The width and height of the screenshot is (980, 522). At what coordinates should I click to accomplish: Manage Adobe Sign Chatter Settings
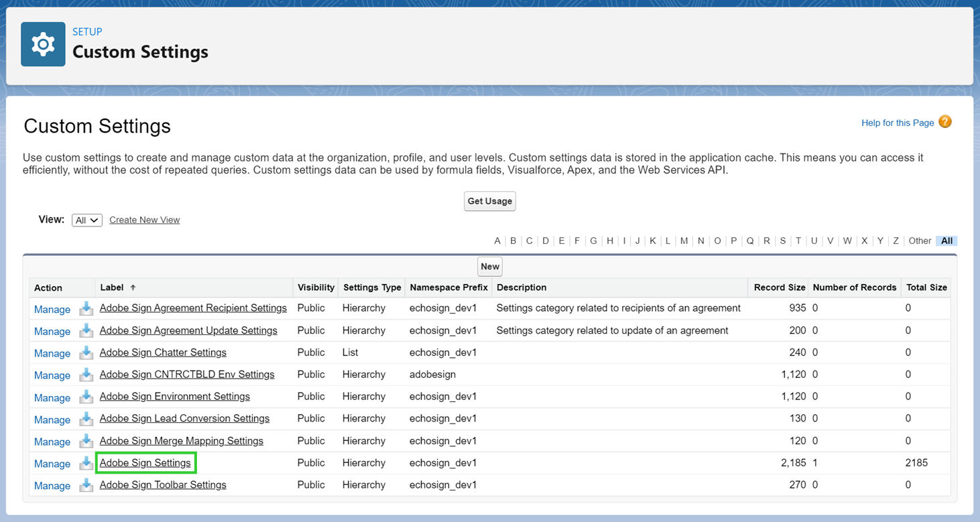(x=52, y=354)
